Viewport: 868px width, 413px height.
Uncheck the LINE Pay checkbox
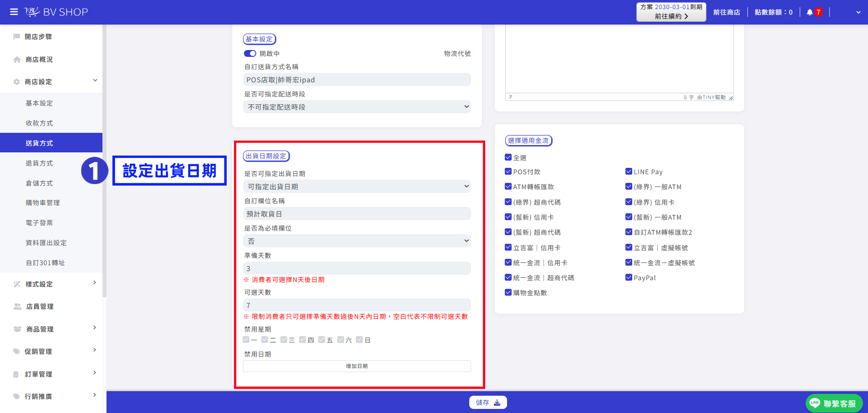(x=629, y=171)
